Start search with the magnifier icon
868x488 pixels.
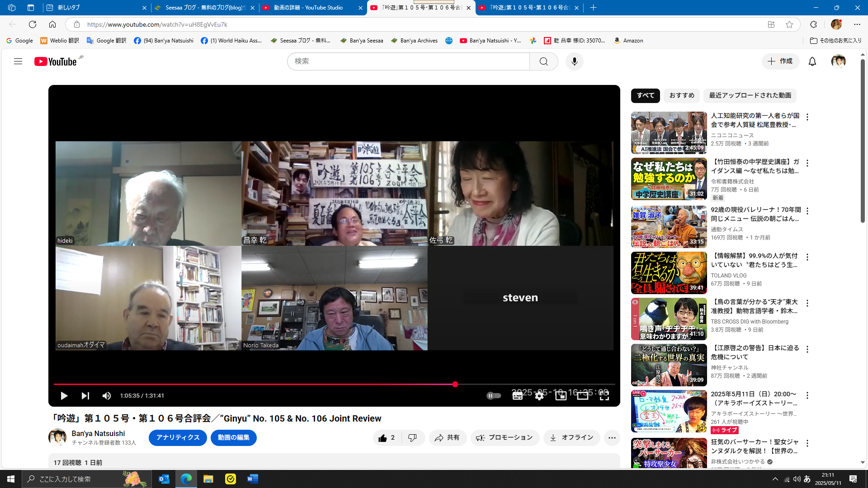click(543, 61)
